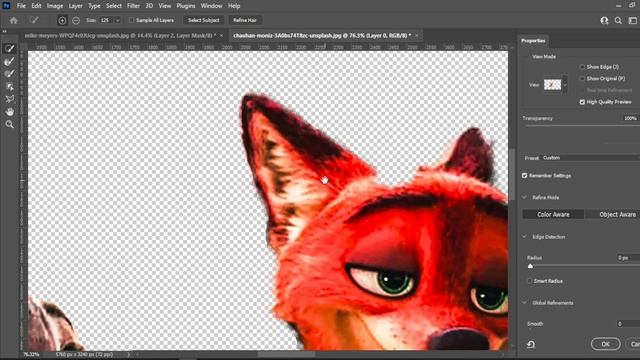The width and height of the screenshot is (640, 360).
Task: Open status bar document info arrow
Action: 129,355
